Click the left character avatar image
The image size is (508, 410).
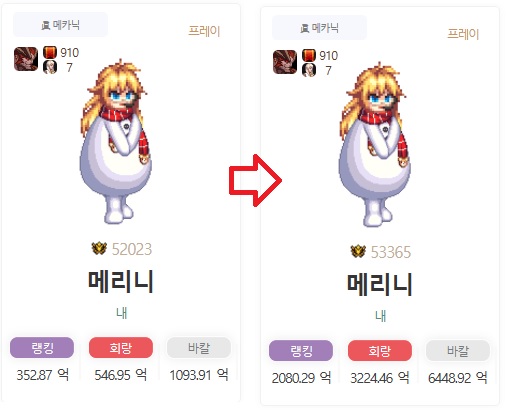click(116, 141)
